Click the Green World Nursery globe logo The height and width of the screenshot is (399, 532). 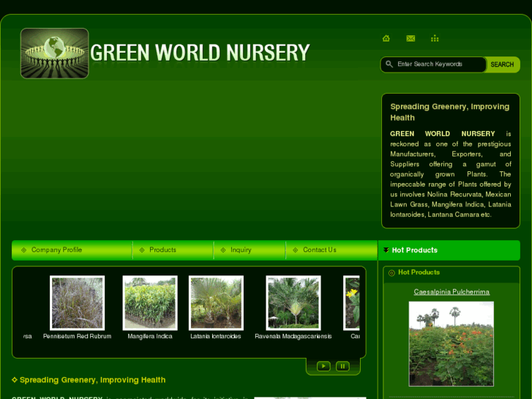(x=55, y=53)
